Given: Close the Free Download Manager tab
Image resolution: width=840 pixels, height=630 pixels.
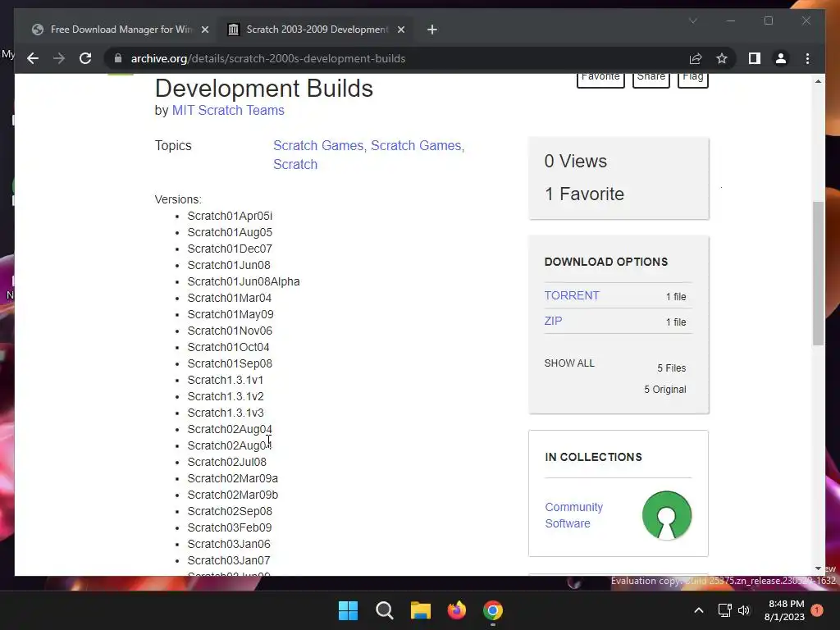Looking at the screenshot, I should (204, 30).
